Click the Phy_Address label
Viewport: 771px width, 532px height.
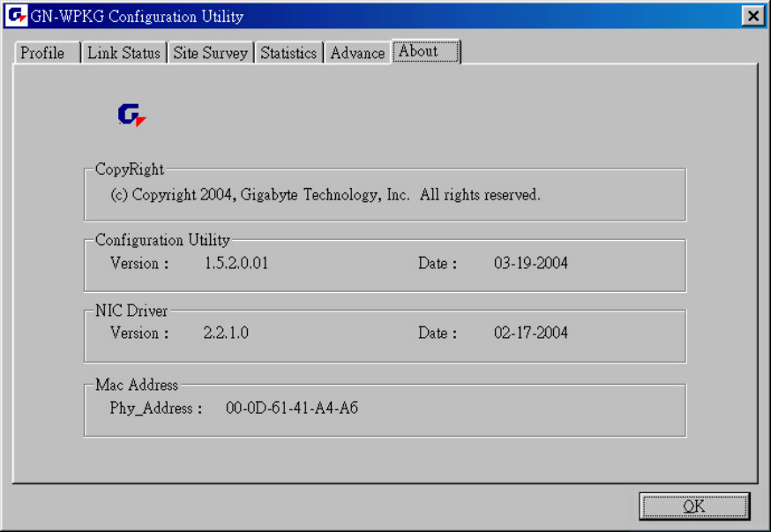point(156,408)
